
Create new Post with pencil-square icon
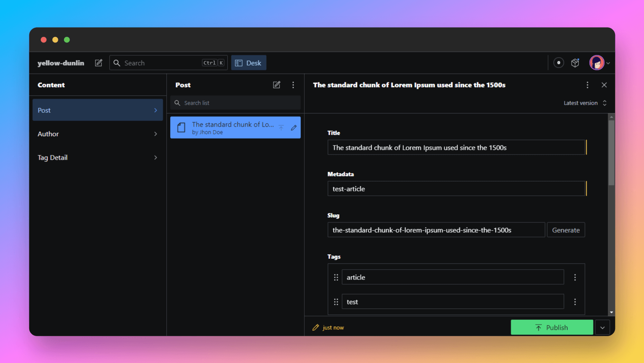coord(277,85)
